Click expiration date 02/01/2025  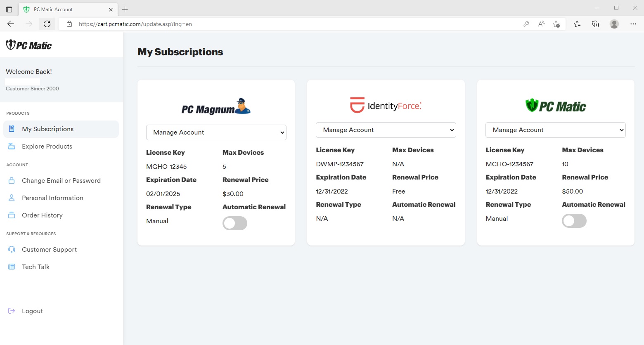click(x=163, y=194)
